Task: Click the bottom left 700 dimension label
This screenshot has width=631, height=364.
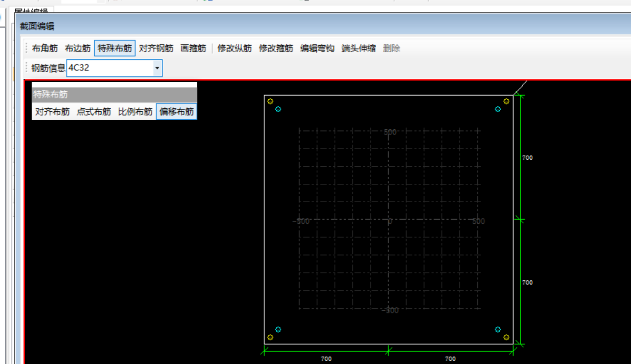Action: pos(326,359)
